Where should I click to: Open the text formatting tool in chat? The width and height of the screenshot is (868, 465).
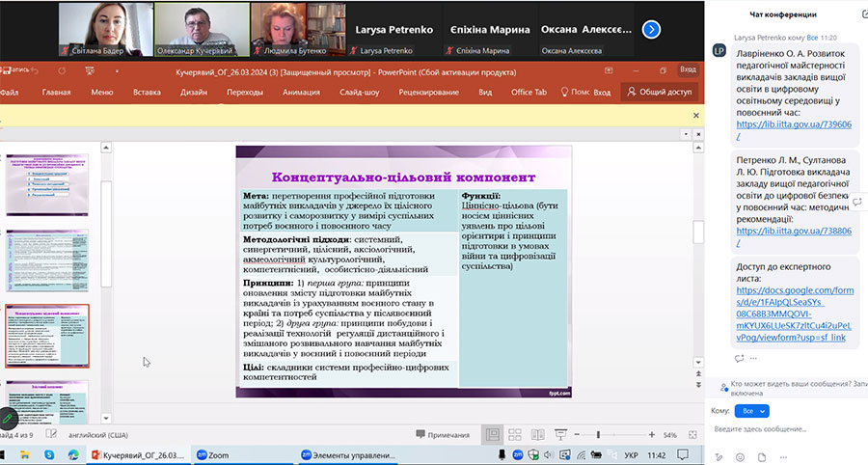point(719,456)
